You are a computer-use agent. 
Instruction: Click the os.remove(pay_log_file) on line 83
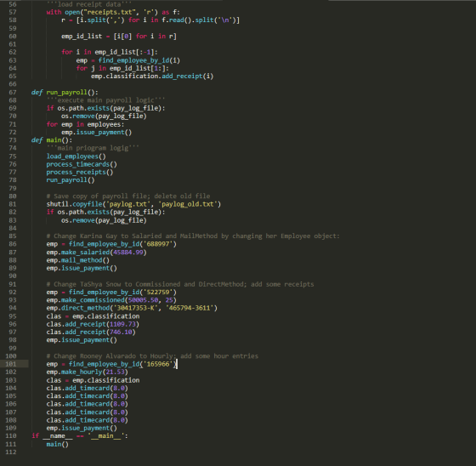pyautogui.click(x=104, y=220)
